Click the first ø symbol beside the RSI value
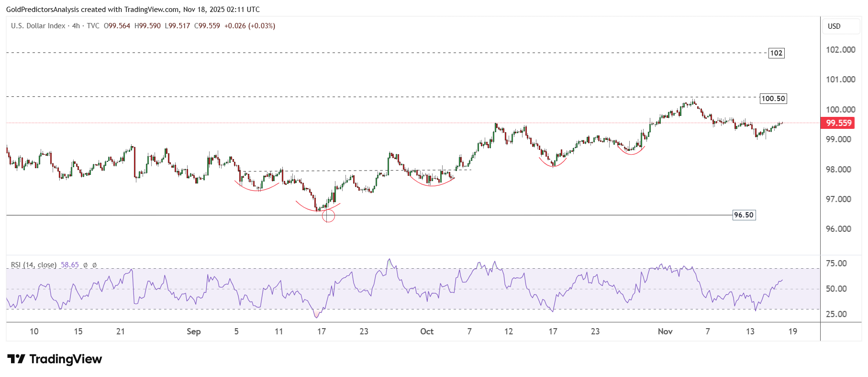Screen dimensions: 868x377 pyautogui.click(x=86, y=265)
